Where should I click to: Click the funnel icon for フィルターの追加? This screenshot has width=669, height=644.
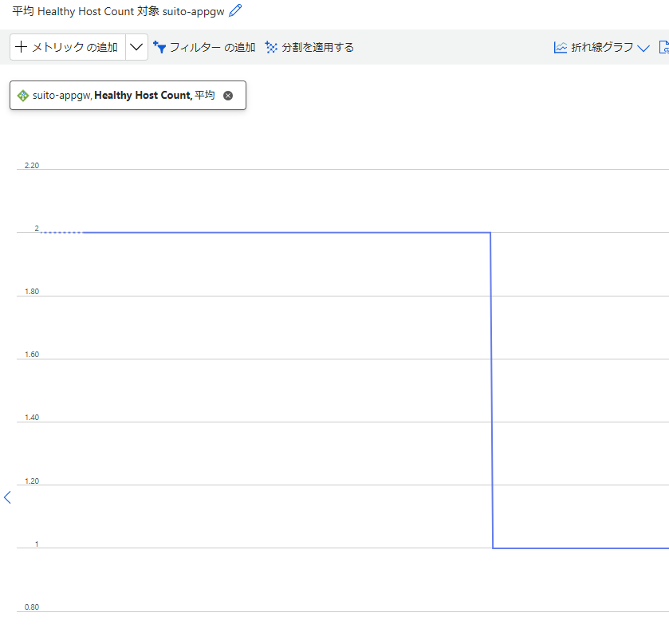pos(159,47)
